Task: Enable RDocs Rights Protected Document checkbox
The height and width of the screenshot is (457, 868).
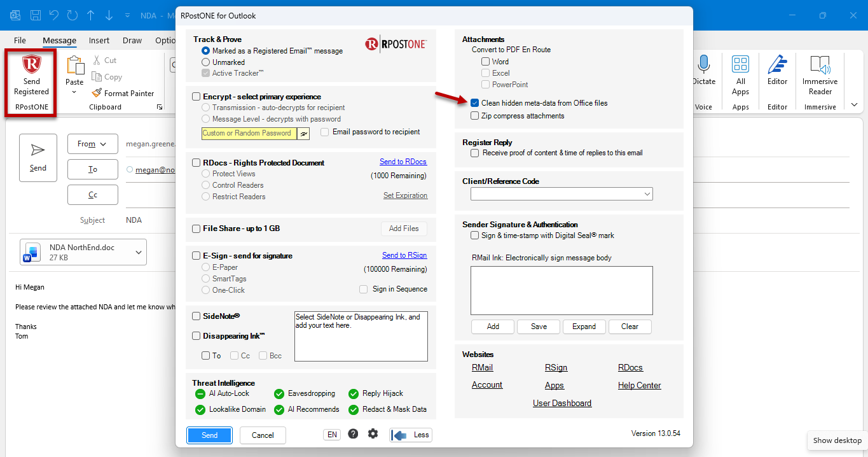Action: (196, 163)
